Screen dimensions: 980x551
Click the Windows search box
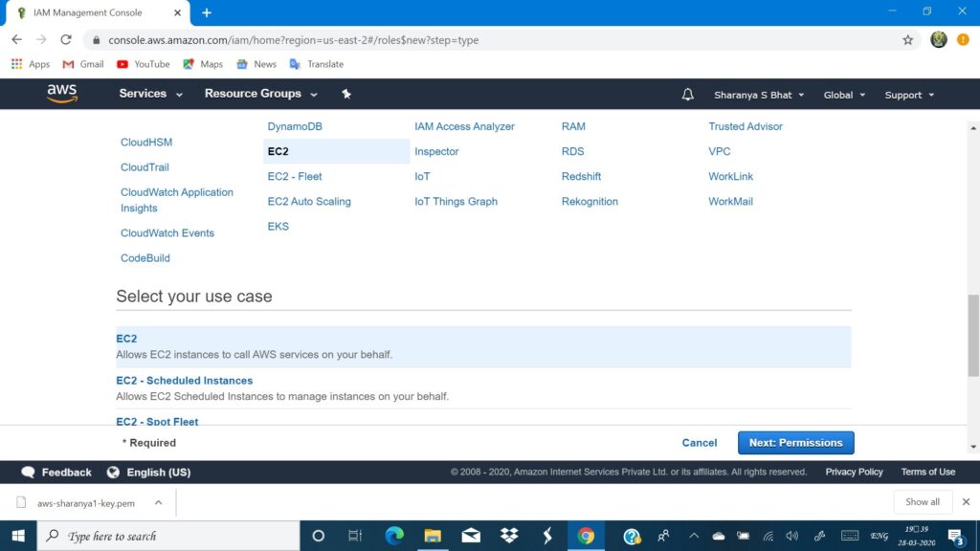coord(168,536)
